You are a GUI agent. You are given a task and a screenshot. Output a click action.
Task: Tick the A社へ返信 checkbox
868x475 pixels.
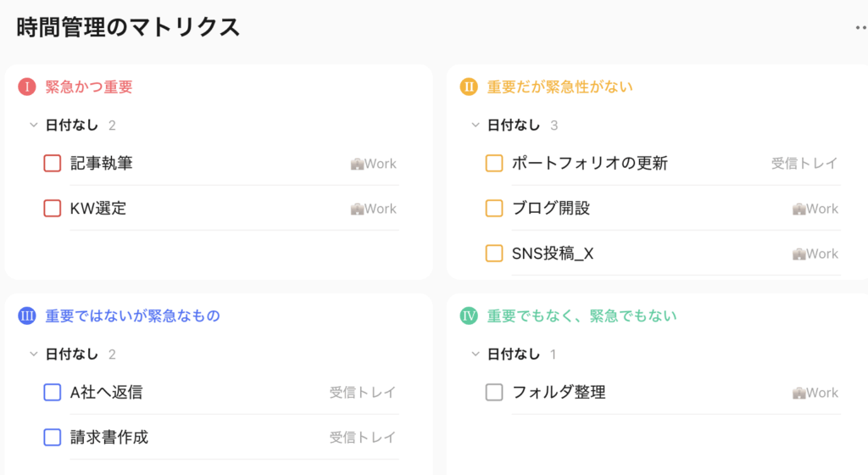pyautogui.click(x=53, y=393)
